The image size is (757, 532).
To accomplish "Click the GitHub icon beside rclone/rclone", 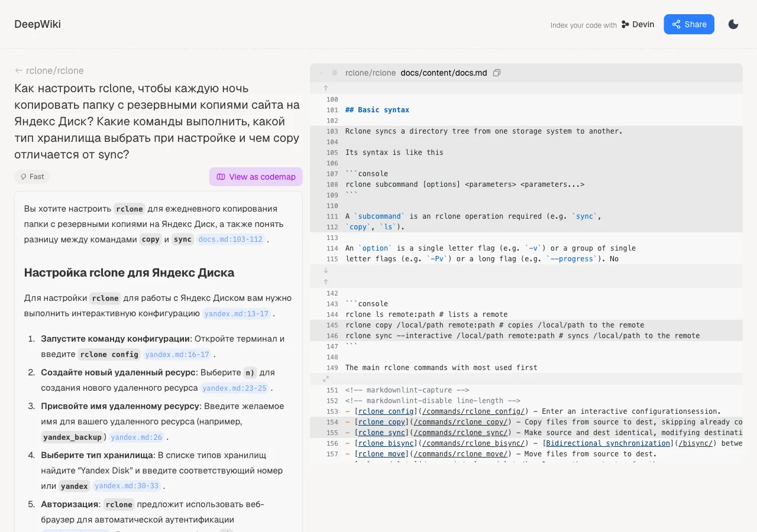I will pos(334,73).
